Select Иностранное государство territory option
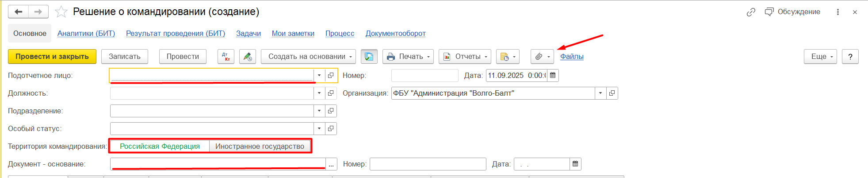The height and width of the screenshot is (178, 868). (260, 147)
